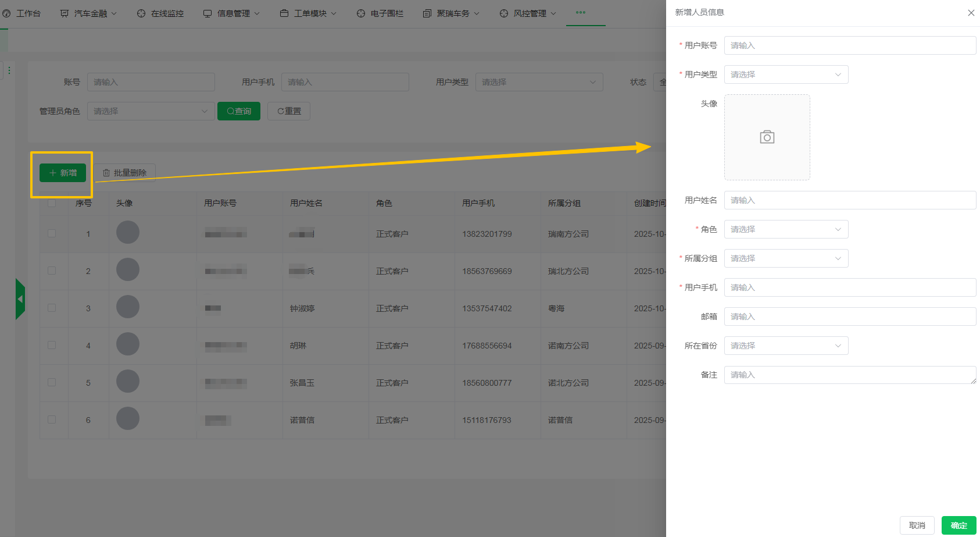980x537 pixels.
Task: Click the 工作台 icon in top navigation
Action: tap(7, 13)
